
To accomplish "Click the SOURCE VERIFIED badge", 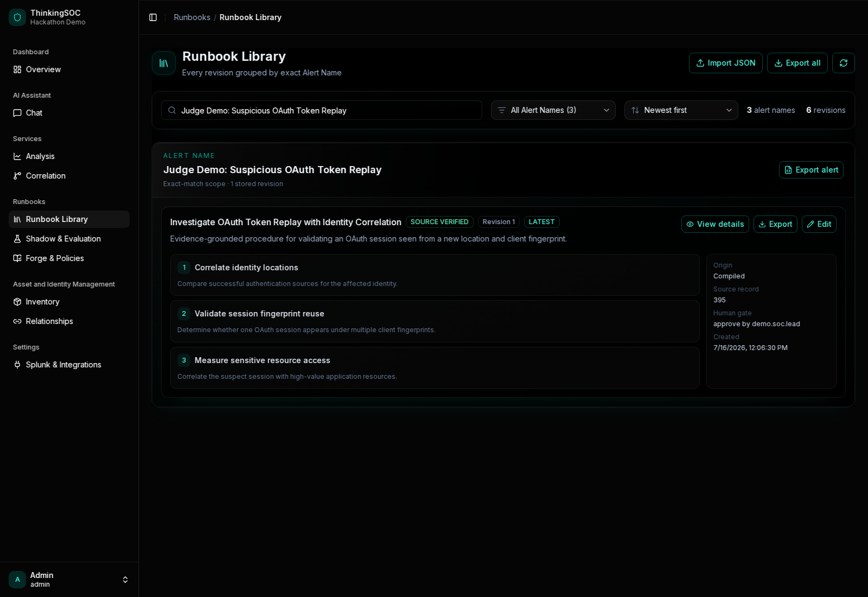I will 439,222.
